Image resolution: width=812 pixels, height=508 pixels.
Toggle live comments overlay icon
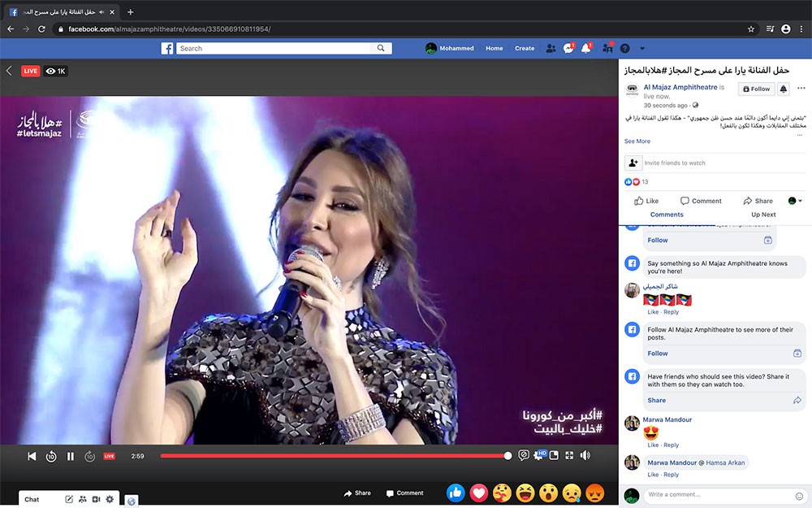(524, 455)
